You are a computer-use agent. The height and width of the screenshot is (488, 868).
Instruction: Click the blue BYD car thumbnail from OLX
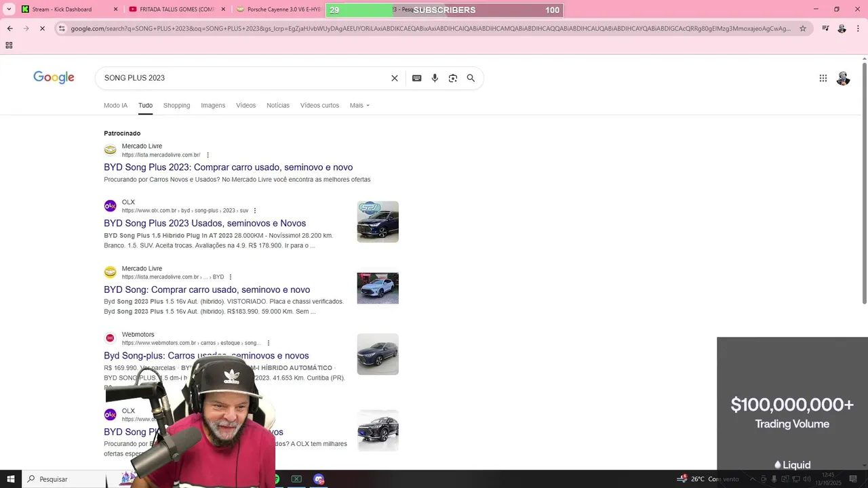[378, 222]
